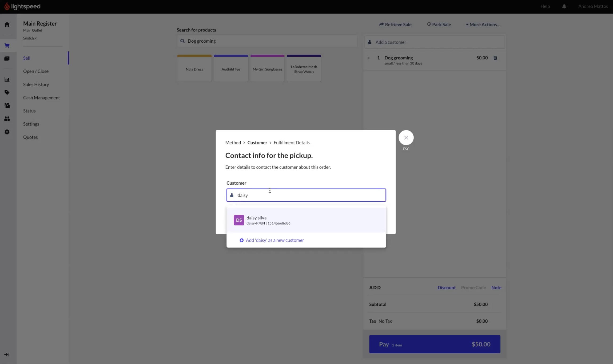Open the Customers people icon

pos(7,119)
